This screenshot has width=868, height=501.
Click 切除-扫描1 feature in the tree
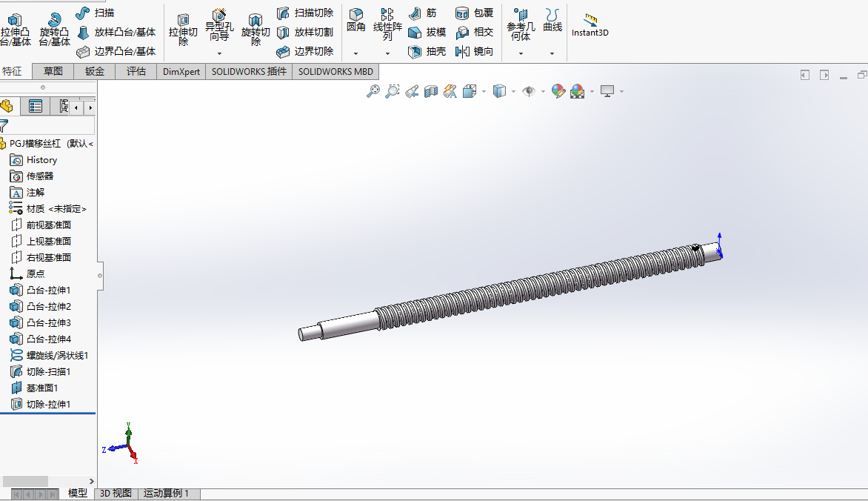(x=48, y=371)
